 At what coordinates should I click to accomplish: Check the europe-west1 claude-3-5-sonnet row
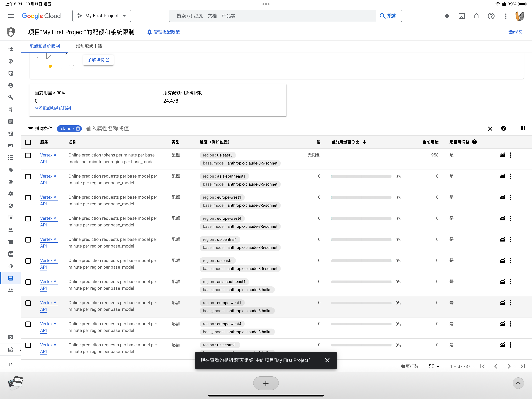click(28, 197)
